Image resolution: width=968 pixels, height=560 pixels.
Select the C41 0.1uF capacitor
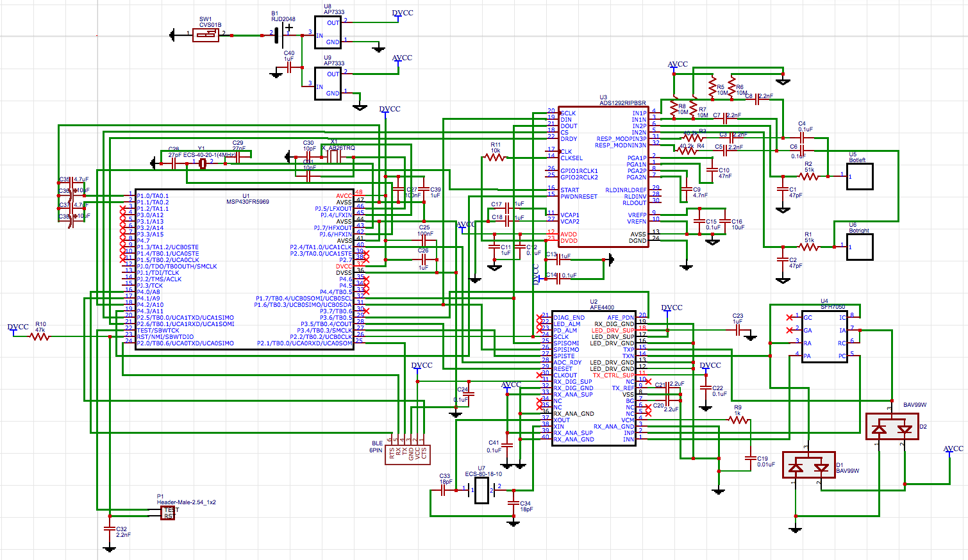[507, 445]
